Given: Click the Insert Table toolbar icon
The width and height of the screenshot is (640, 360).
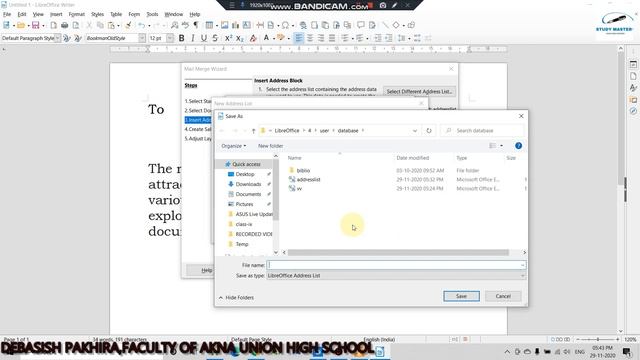Looking at the screenshot, I should 209,25.
